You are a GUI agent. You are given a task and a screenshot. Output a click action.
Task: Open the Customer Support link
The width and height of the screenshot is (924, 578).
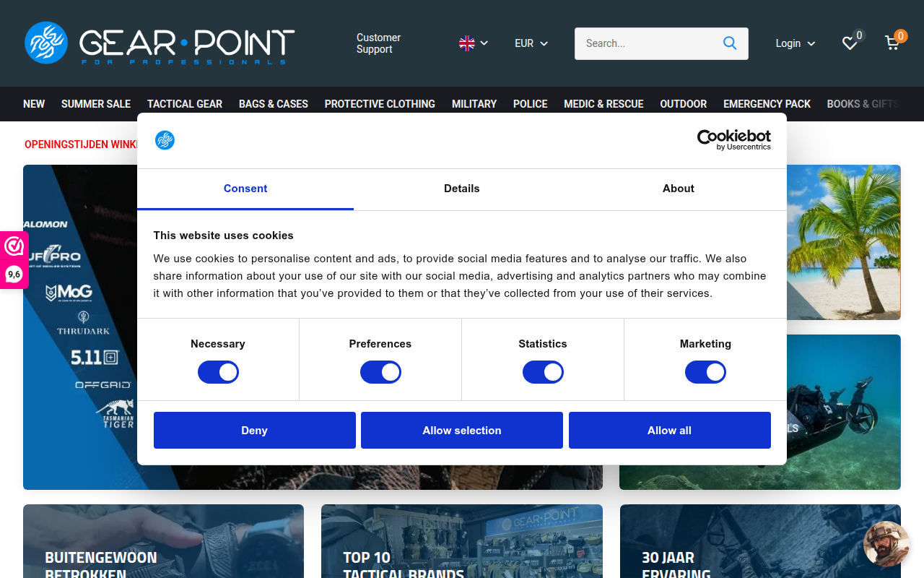tap(378, 43)
